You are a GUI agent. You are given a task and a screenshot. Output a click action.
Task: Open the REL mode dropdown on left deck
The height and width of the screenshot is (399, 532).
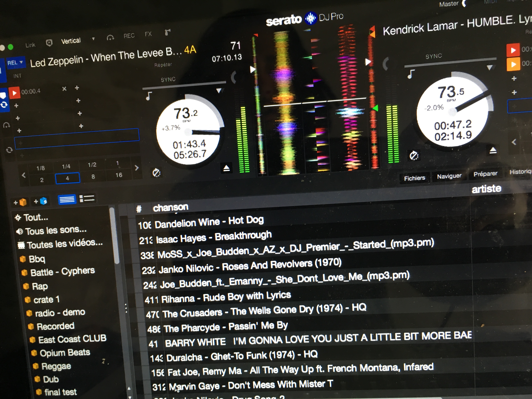click(x=16, y=63)
